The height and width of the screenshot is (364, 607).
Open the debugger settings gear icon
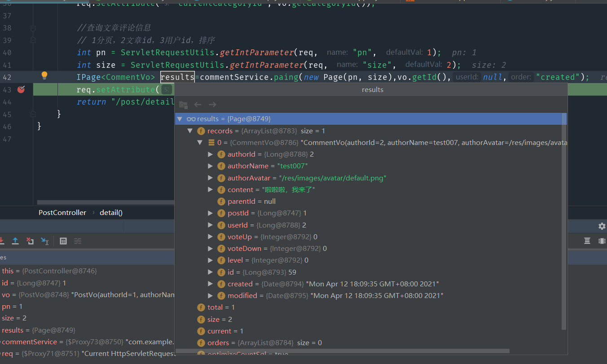602,226
